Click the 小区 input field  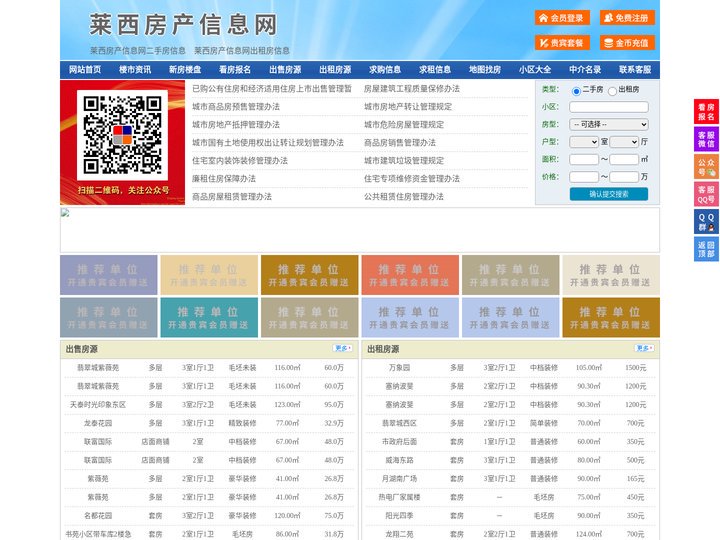(x=609, y=107)
